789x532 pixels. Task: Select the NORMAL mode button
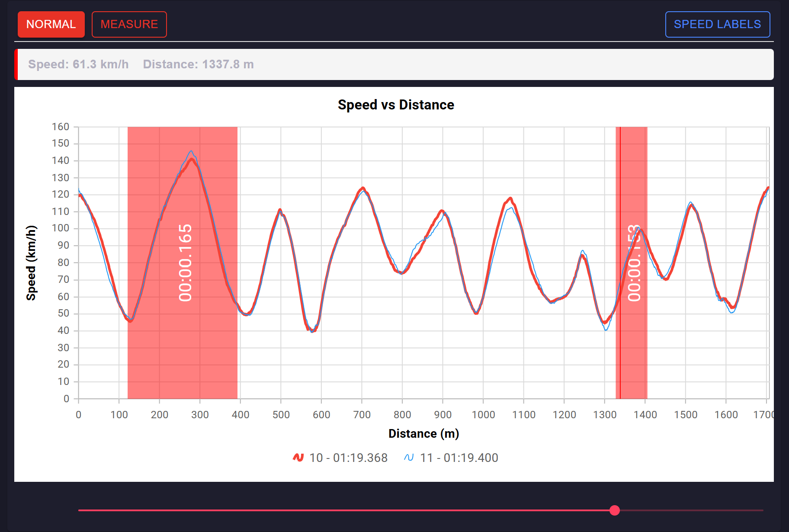tap(51, 24)
